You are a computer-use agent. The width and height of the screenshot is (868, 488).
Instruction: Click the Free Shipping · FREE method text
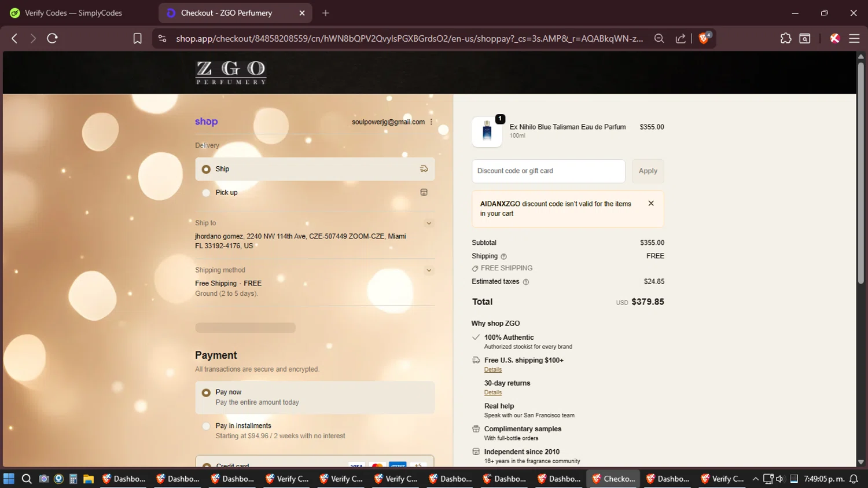click(228, 283)
